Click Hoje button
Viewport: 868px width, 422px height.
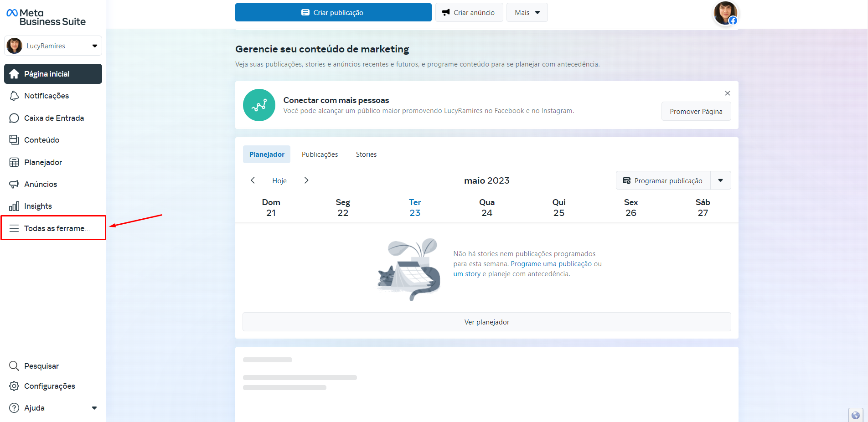coord(279,181)
